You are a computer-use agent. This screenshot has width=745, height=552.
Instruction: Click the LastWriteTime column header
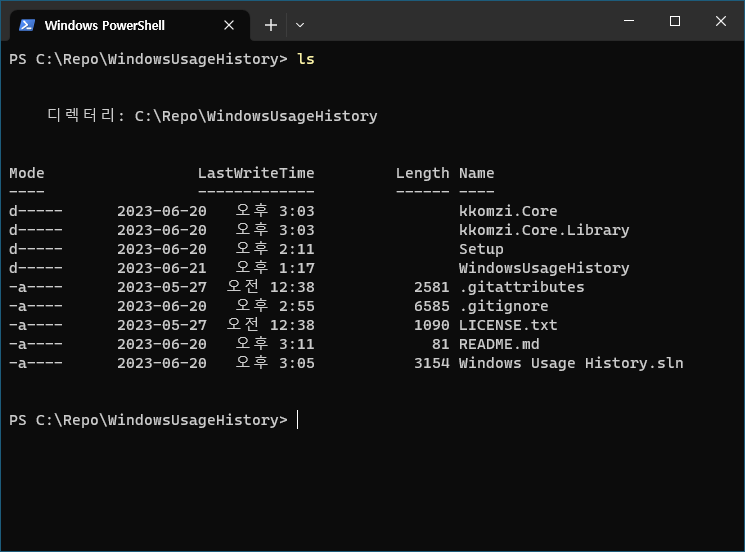point(256,173)
